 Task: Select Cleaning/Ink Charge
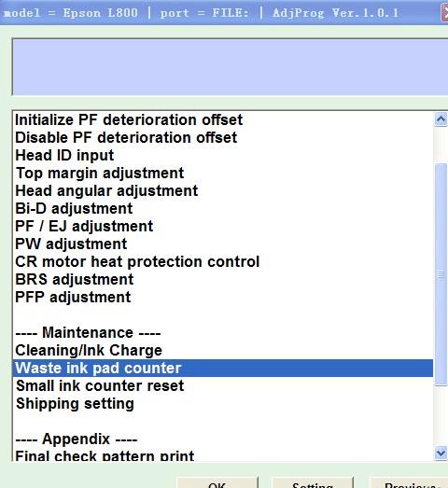(x=223, y=351)
